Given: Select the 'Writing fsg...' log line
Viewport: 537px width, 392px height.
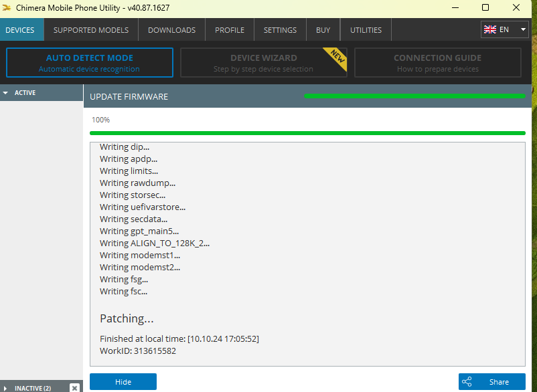Looking at the screenshot, I should (x=124, y=279).
